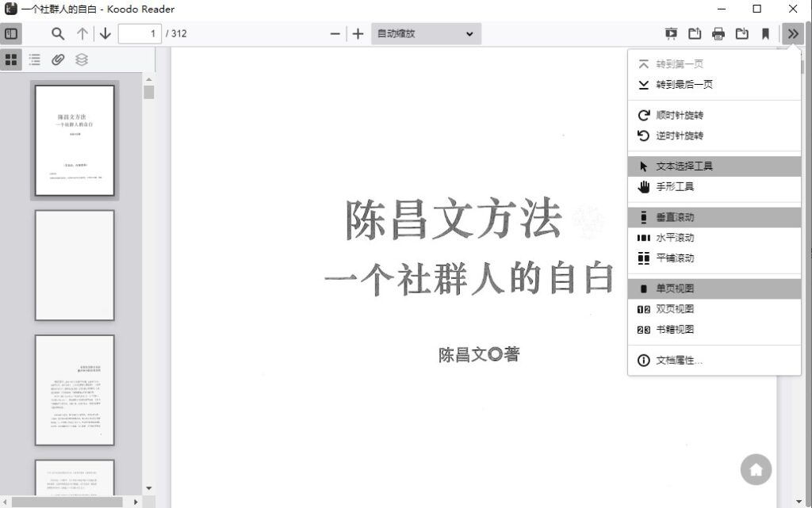The height and width of the screenshot is (508, 812).
Task: Close the secondary tools menu chevron
Action: coord(793,34)
